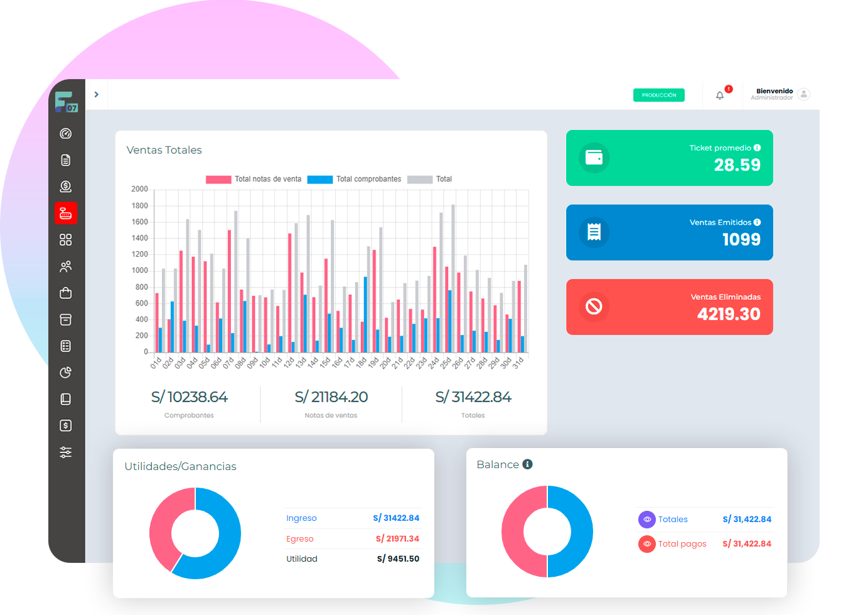The width and height of the screenshot is (868, 615).
Task: Open the settings sliders icon in sidebar
Action: pyautogui.click(x=66, y=452)
